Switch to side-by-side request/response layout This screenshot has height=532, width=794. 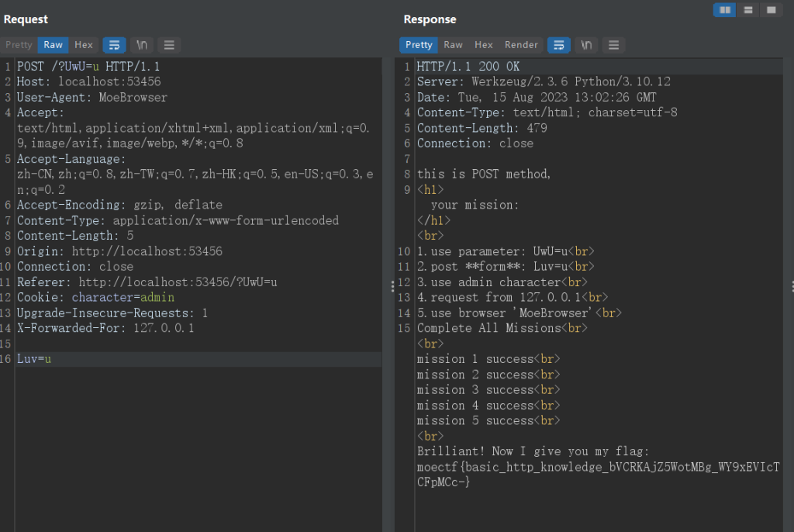point(725,10)
